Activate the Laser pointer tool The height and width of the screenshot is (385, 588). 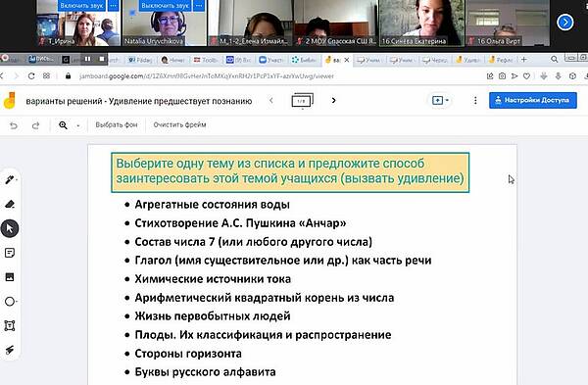pyautogui.click(x=10, y=350)
